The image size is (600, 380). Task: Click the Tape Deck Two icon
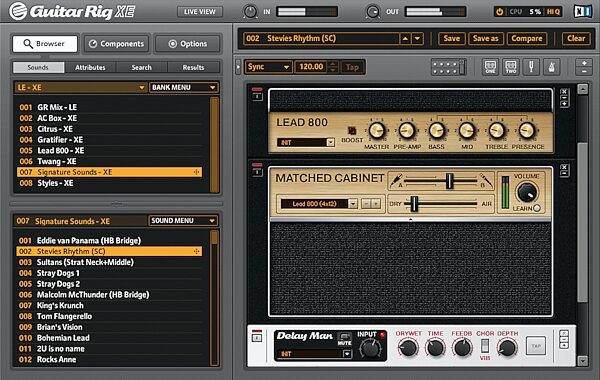pyautogui.click(x=511, y=67)
